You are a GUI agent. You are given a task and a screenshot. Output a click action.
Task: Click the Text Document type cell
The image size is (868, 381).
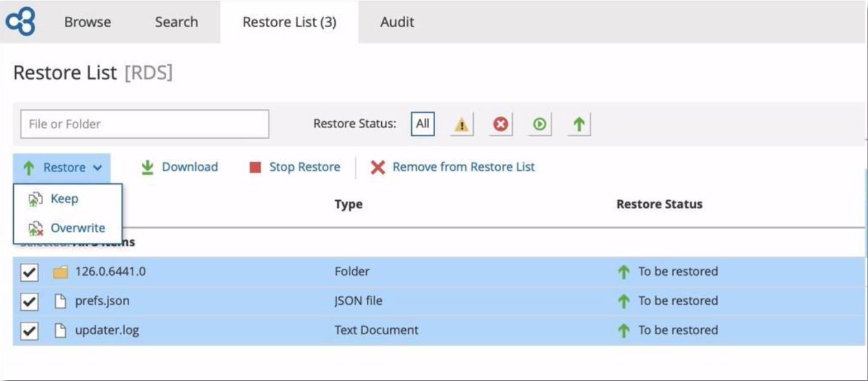(x=376, y=331)
